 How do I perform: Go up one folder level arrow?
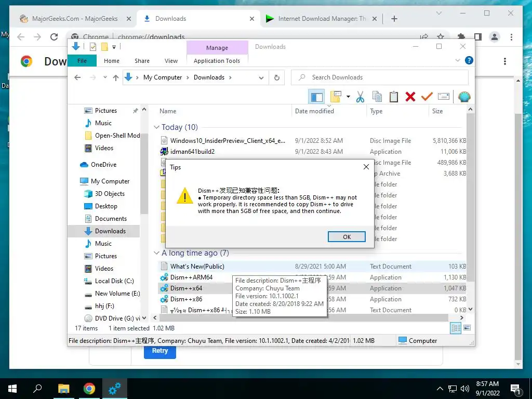point(116,78)
